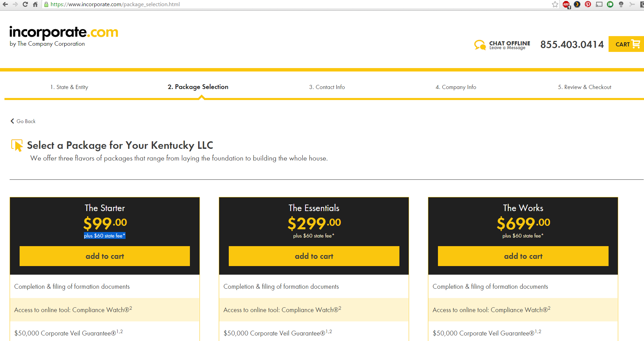
Task: Click the gray lightbulb extension icon
Action: [x=621, y=4]
